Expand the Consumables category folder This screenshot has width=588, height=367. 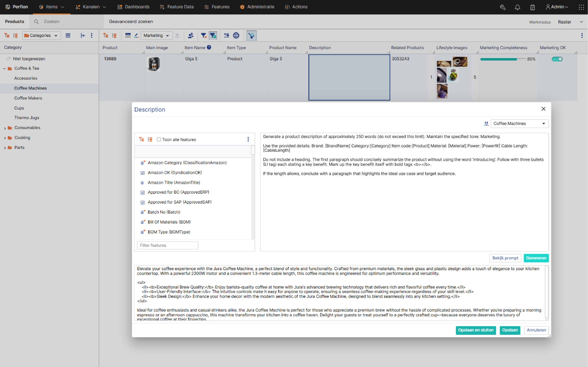click(x=5, y=128)
